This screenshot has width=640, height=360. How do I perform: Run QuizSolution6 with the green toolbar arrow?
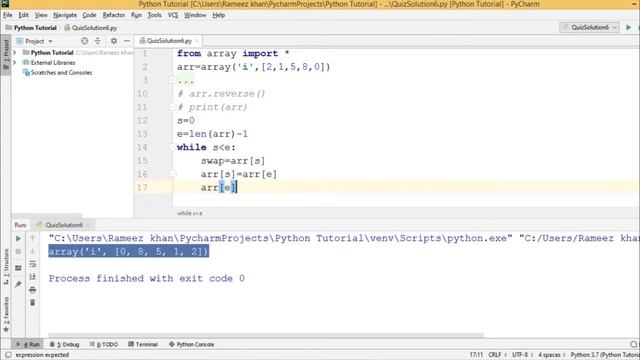click(x=629, y=27)
